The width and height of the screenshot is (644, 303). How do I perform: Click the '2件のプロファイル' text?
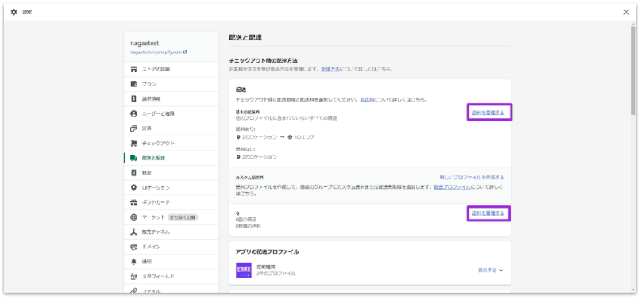[276, 274]
